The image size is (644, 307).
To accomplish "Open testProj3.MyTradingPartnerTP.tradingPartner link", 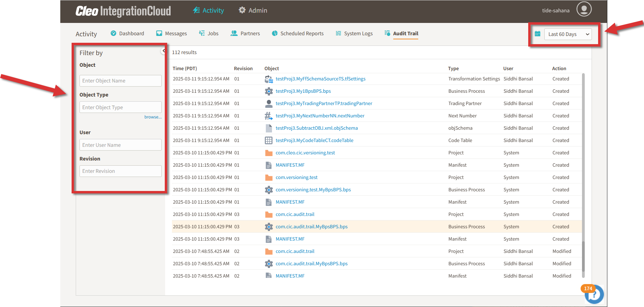I will click(324, 103).
